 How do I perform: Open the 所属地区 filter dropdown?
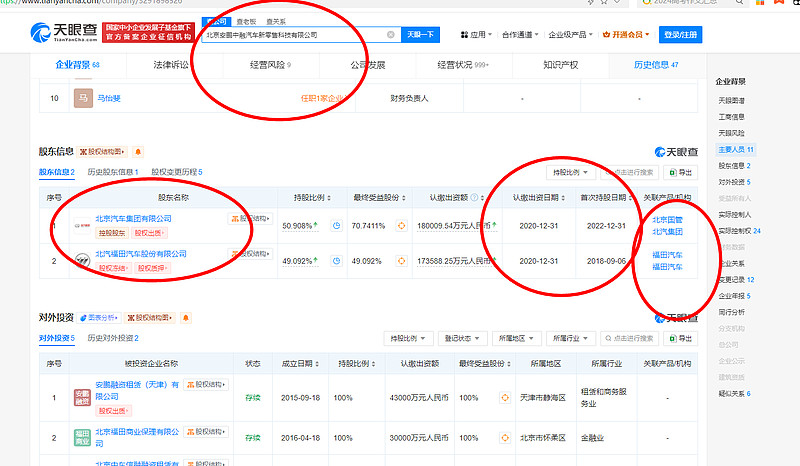(516, 338)
